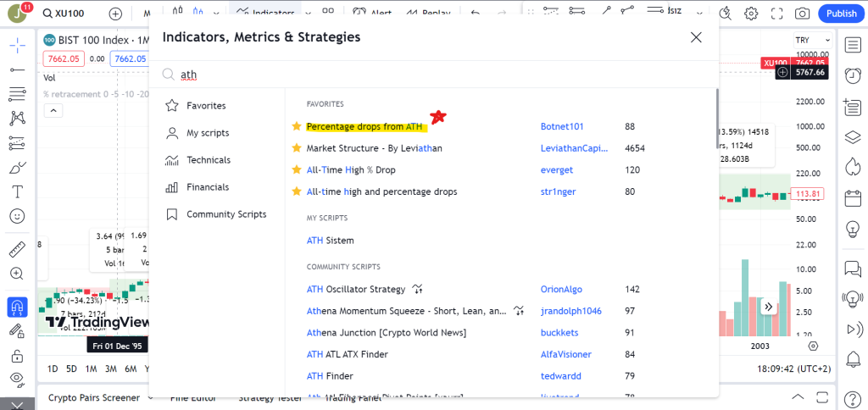Toggle the magnet mode tool

point(16,307)
